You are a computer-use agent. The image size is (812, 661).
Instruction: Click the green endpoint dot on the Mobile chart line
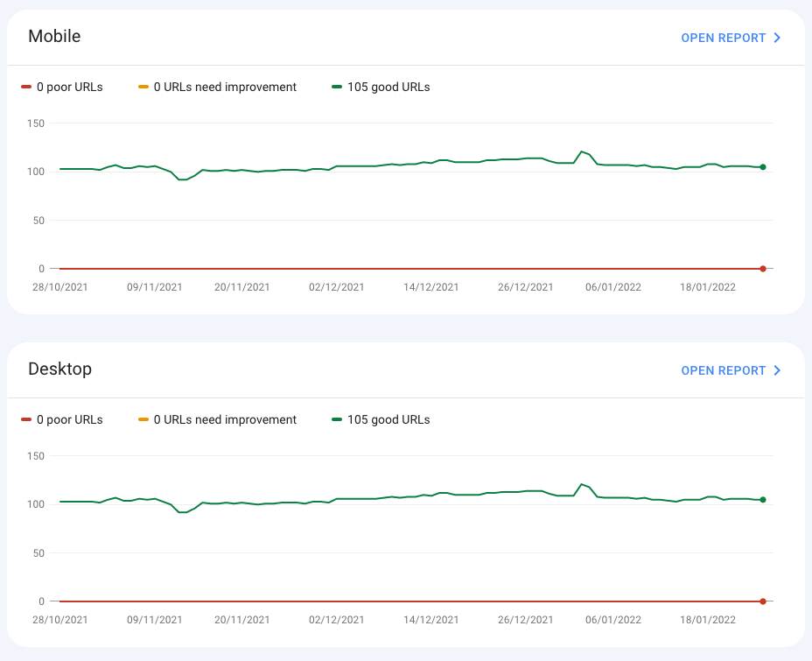(x=762, y=165)
